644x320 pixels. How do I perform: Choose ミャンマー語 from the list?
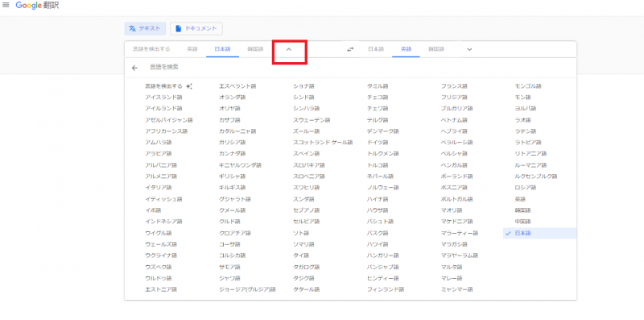(456, 289)
